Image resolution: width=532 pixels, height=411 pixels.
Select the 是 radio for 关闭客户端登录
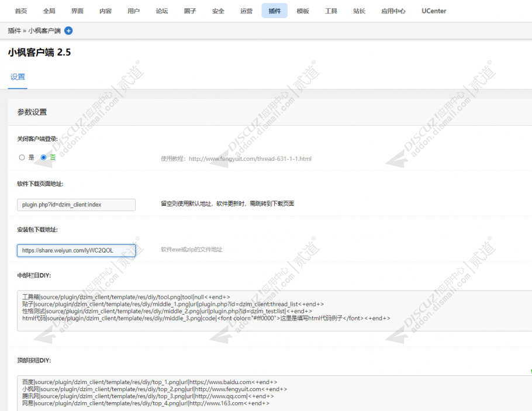point(22,157)
